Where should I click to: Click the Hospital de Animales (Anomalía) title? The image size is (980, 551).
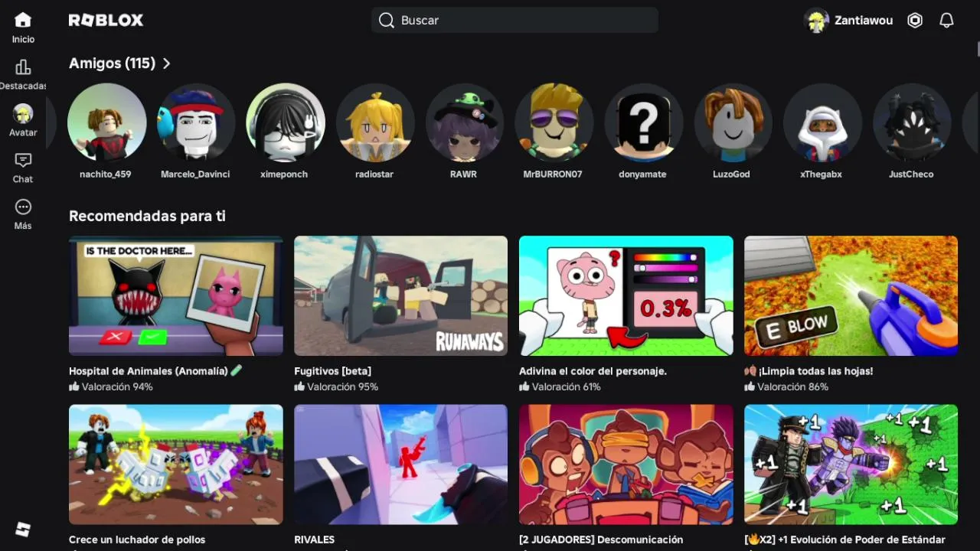click(x=155, y=371)
